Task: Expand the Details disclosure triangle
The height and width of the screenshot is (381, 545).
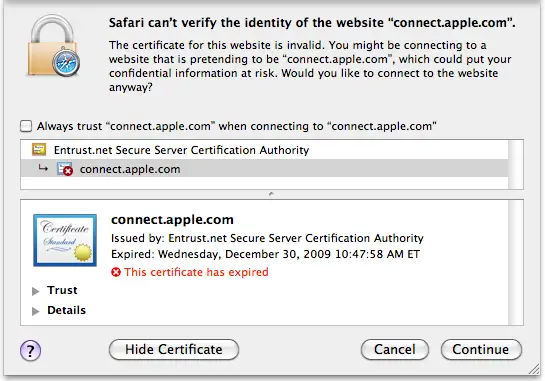Action: [x=35, y=311]
